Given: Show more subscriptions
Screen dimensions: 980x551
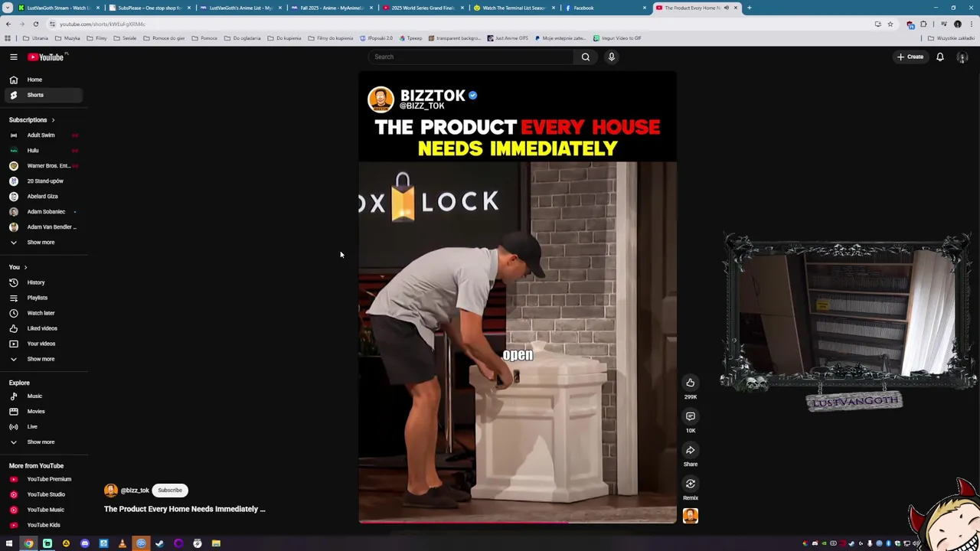Looking at the screenshot, I should click(43, 243).
